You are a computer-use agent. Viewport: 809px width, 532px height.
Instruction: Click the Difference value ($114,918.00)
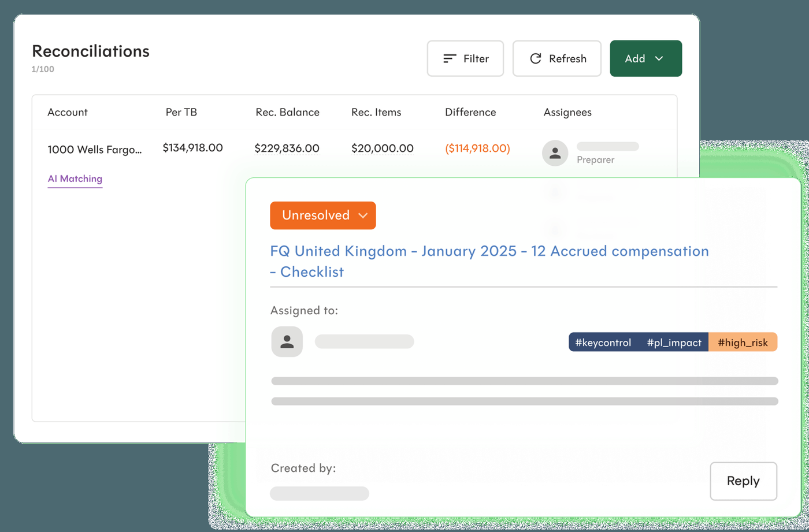[x=477, y=148]
